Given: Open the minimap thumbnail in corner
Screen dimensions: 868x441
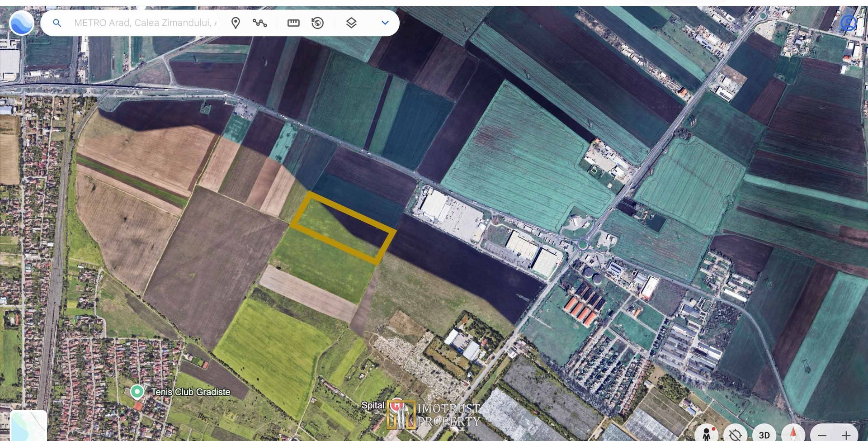Looking at the screenshot, I should point(28,426).
